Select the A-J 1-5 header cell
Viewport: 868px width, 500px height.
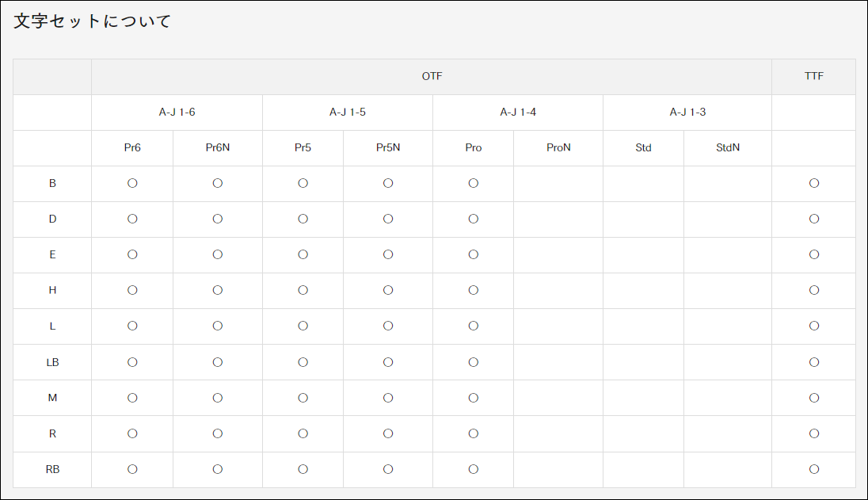(348, 112)
